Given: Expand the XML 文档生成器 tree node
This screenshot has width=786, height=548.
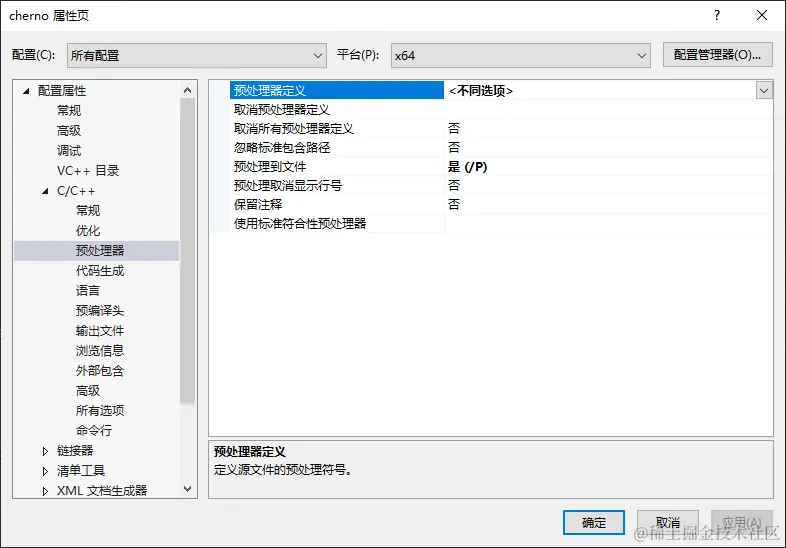Looking at the screenshot, I should [x=45, y=491].
